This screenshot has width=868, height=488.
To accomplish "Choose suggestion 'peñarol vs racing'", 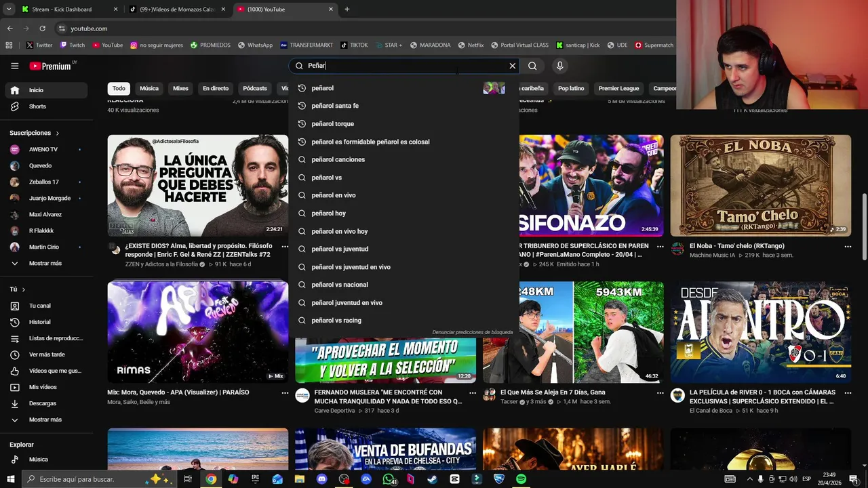I will (x=403, y=321).
